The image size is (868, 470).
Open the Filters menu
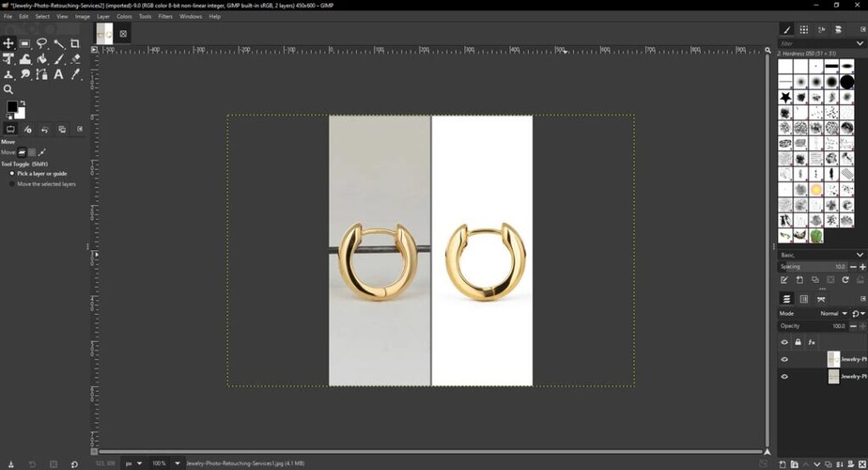click(x=165, y=16)
